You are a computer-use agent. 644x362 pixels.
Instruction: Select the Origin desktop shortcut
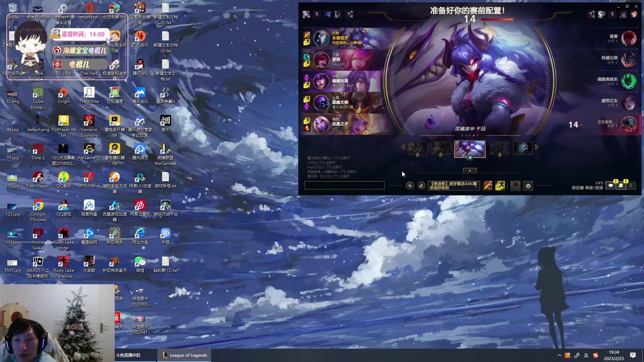point(64,95)
